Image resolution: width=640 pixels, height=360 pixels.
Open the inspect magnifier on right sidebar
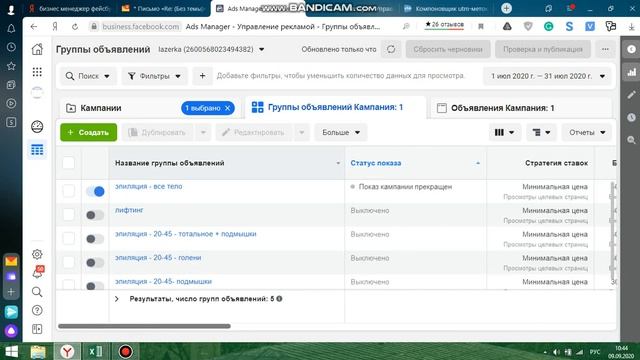pos(631,140)
